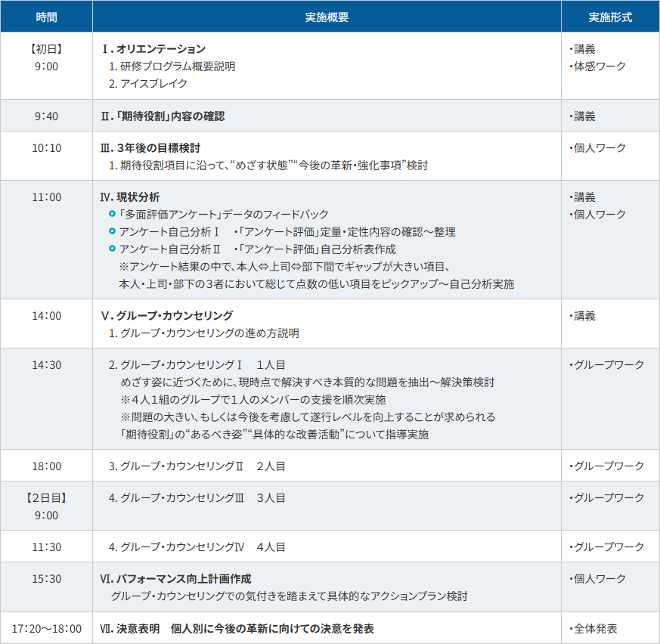The height and width of the screenshot is (644, 660).
Task: Click ・個人ワーク in the 11:00 row
Action: 597,215
